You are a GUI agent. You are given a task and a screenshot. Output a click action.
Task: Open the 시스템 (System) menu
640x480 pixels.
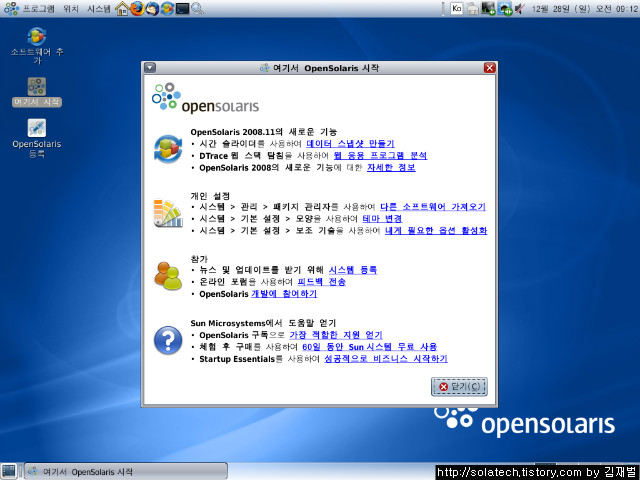[98, 9]
